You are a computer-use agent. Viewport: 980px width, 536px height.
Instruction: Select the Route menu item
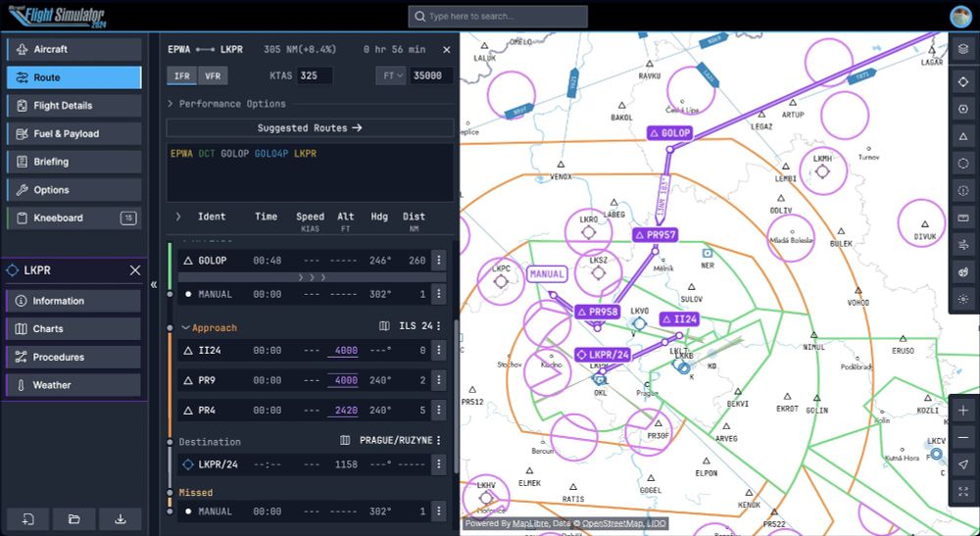click(x=73, y=77)
